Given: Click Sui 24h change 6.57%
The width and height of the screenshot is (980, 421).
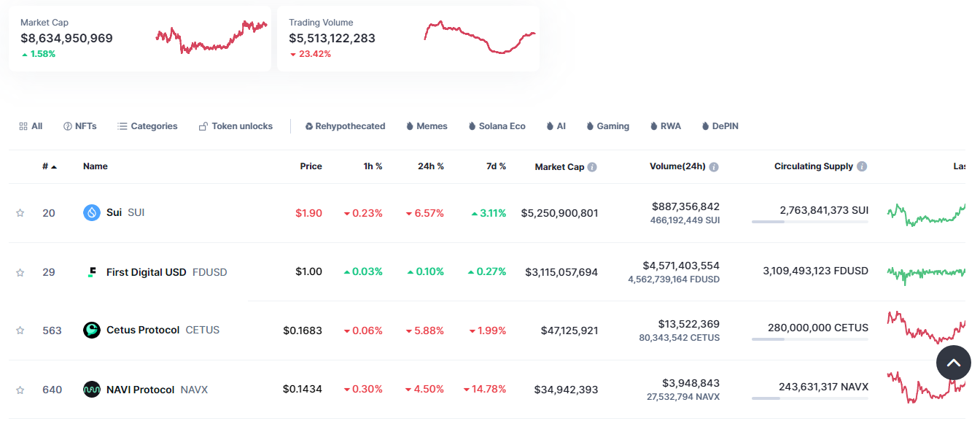Looking at the screenshot, I should (424, 213).
